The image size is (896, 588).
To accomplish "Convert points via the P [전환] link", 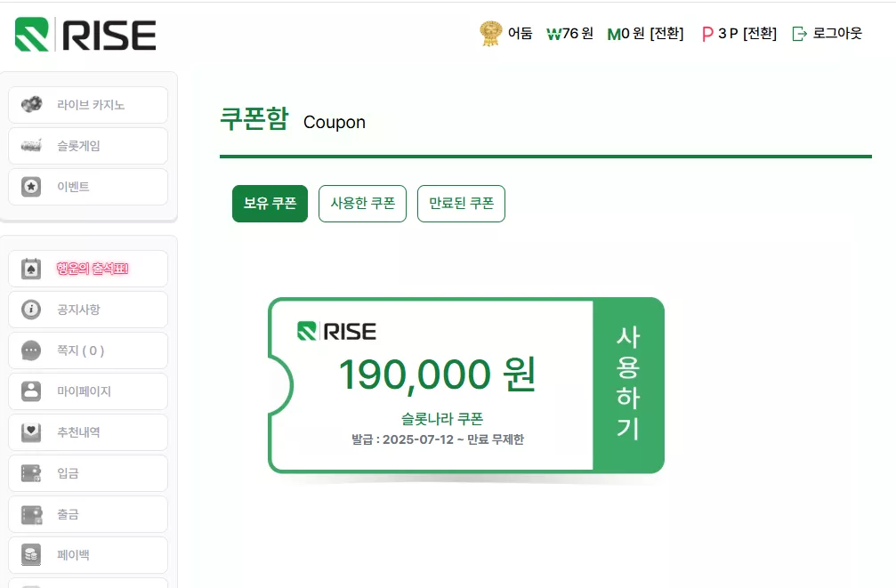I will coord(760,34).
